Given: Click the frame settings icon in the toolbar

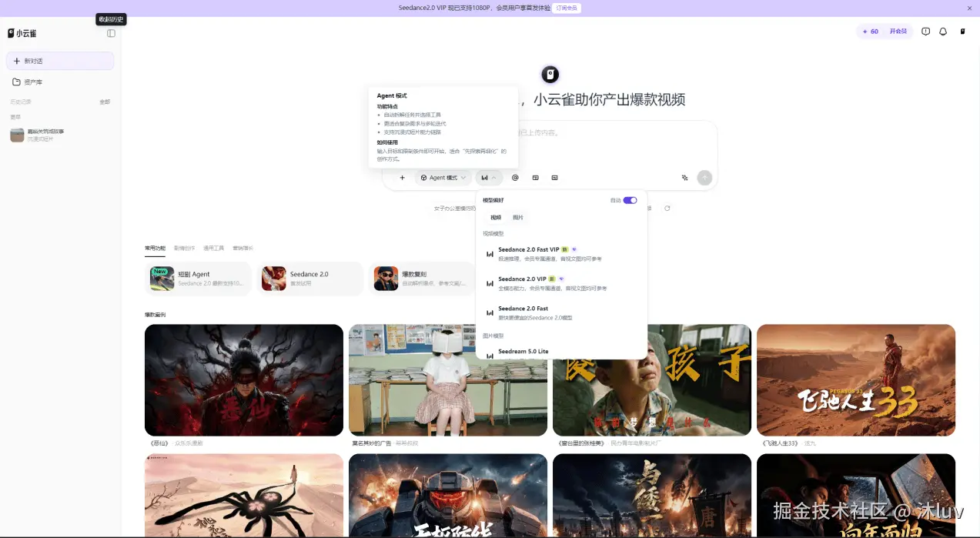Looking at the screenshot, I should (536, 177).
